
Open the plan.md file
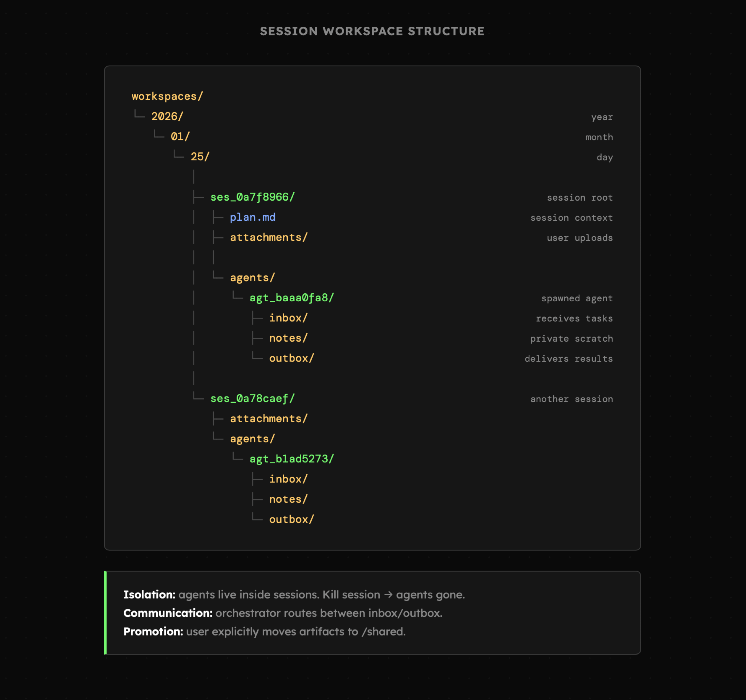[252, 217]
